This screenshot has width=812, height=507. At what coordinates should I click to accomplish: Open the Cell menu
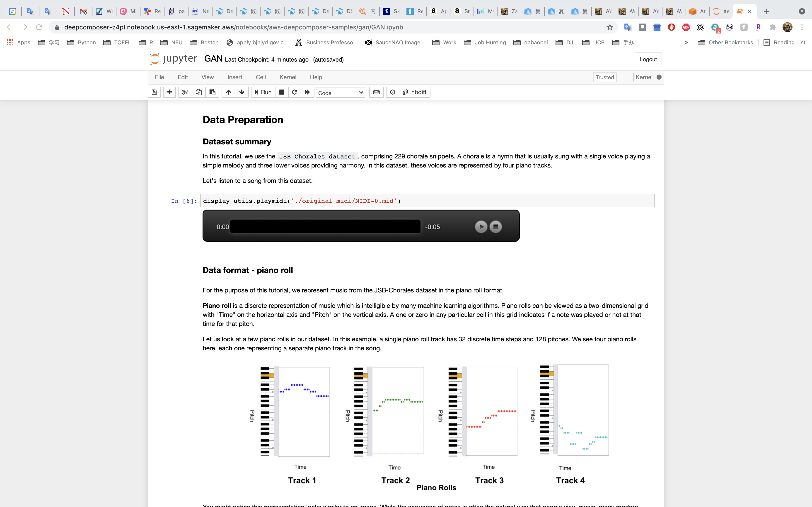260,77
